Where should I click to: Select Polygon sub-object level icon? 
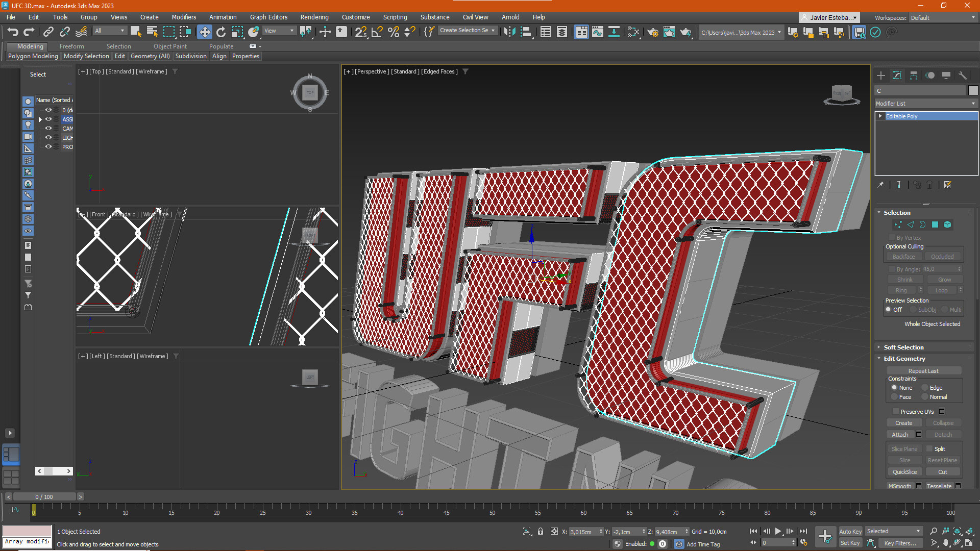pyautogui.click(x=935, y=224)
